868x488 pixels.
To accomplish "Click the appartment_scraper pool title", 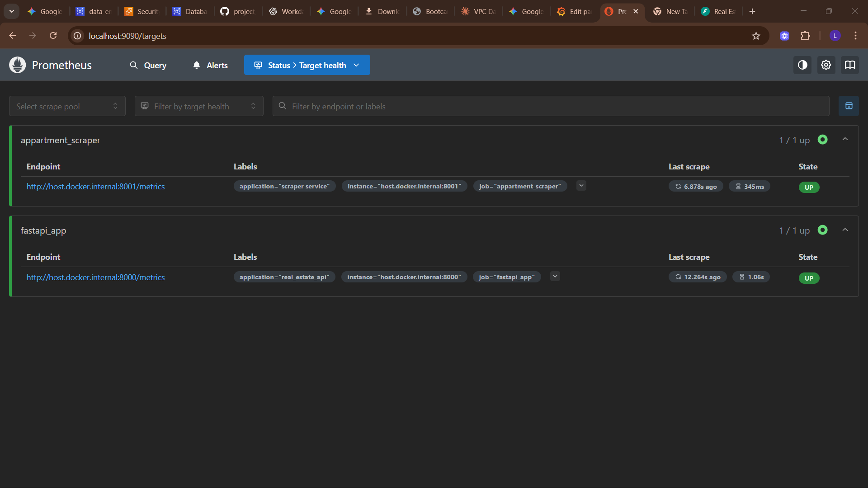I will (x=60, y=140).
